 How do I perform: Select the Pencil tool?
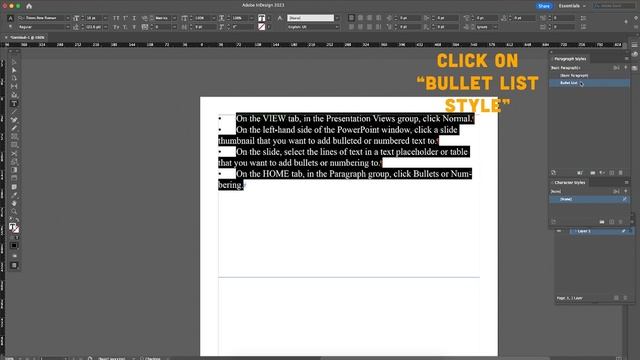[x=14, y=128]
